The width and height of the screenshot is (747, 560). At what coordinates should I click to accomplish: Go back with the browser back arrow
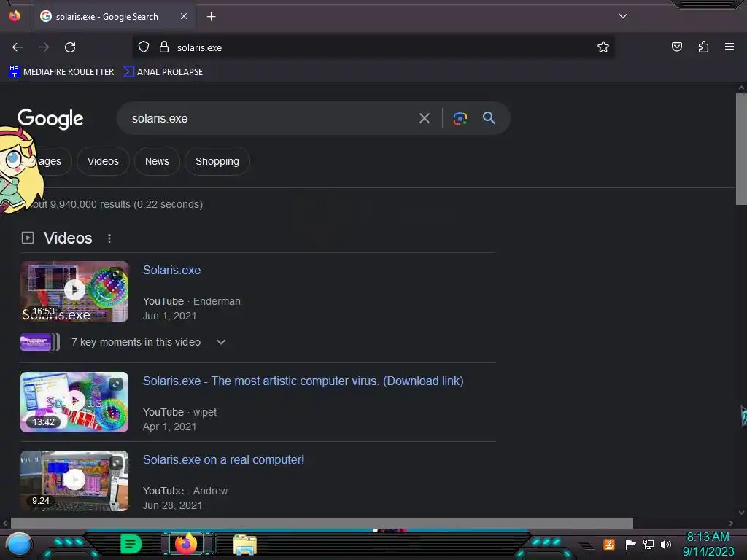pyautogui.click(x=18, y=47)
